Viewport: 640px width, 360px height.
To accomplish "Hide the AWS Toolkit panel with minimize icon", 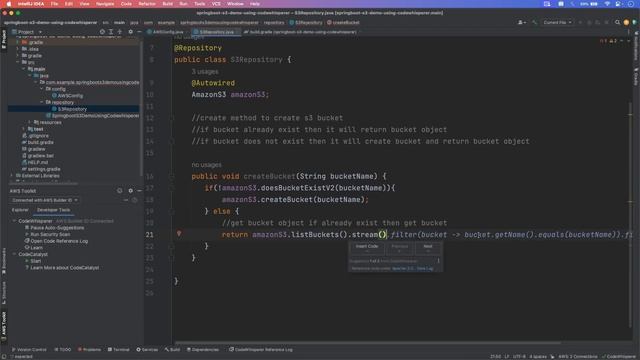I will click(x=139, y=191).
